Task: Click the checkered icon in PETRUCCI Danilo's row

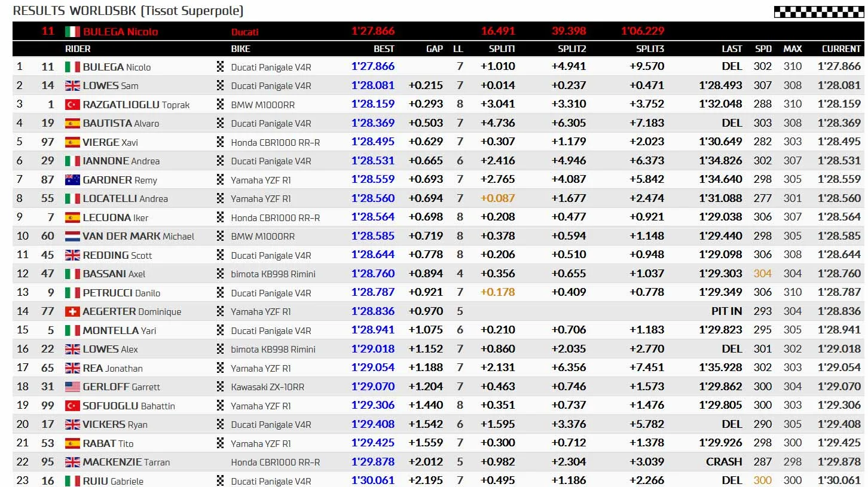Action: coord(220,293)
